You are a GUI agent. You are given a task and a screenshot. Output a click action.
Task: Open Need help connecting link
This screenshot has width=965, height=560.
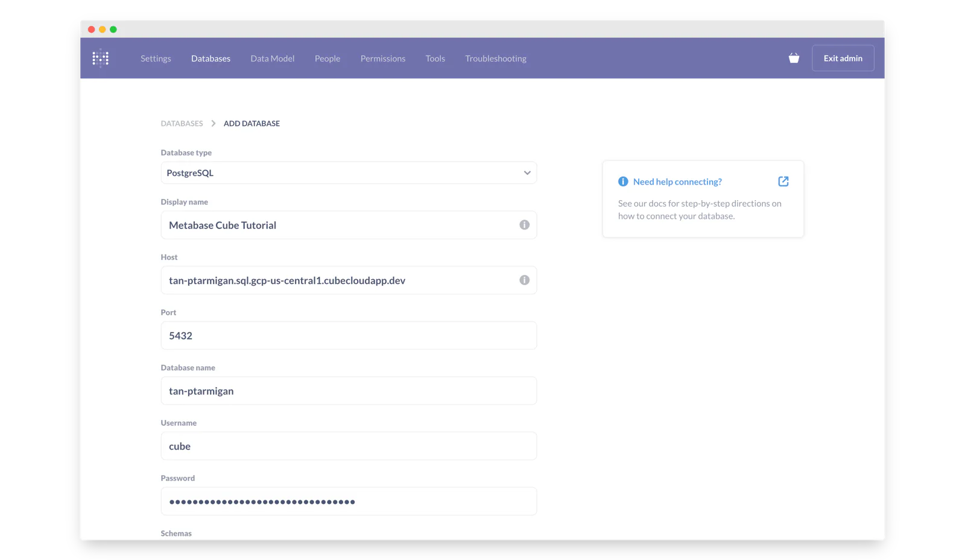pyautogui.click(x=677, y=181)
